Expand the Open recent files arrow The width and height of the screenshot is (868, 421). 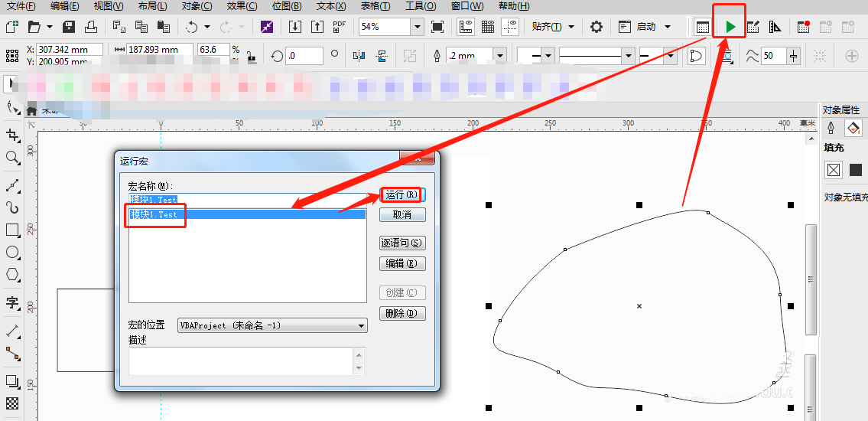pyautogui.click(x=50, y=27)
